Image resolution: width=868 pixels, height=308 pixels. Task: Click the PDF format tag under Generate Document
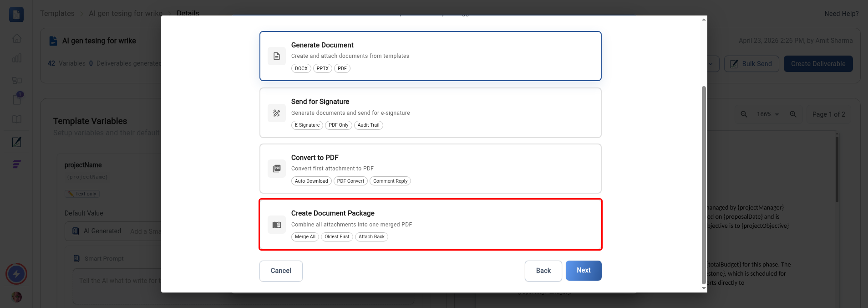(x=342, y=68)
